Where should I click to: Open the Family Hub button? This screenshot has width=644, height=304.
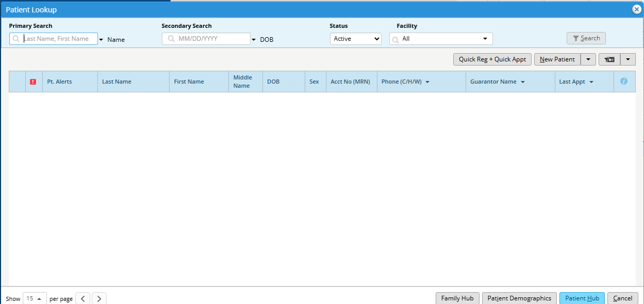[457, 298]
